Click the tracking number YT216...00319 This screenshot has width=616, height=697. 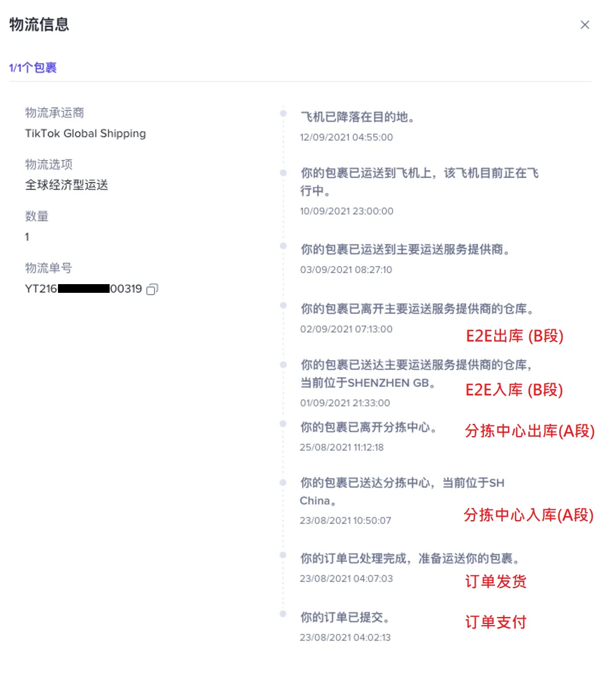(83, 288)
